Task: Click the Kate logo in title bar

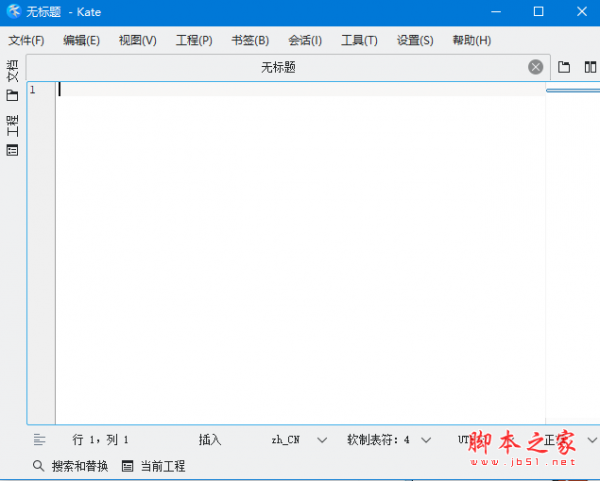Action: point(13,12)
